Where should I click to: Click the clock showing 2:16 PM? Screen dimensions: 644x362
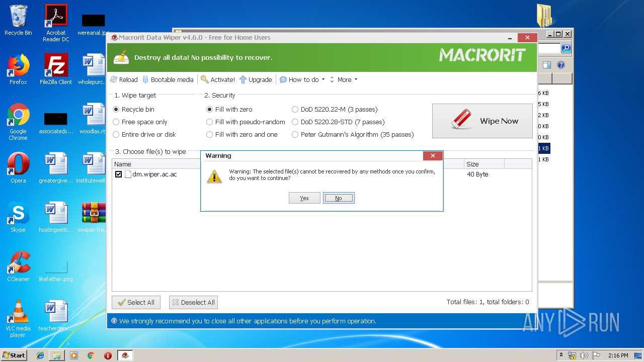(618, 355)
